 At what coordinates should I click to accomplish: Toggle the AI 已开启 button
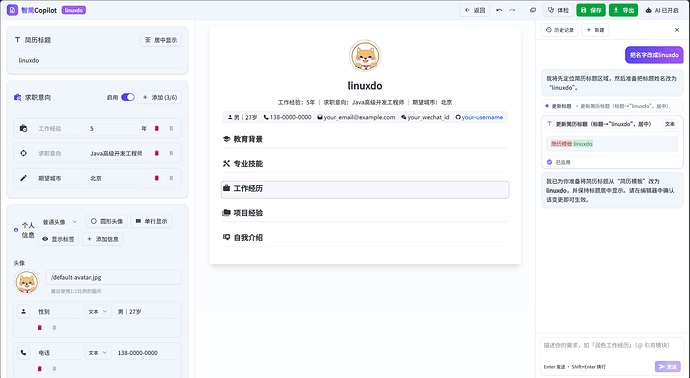click(661, 10)
